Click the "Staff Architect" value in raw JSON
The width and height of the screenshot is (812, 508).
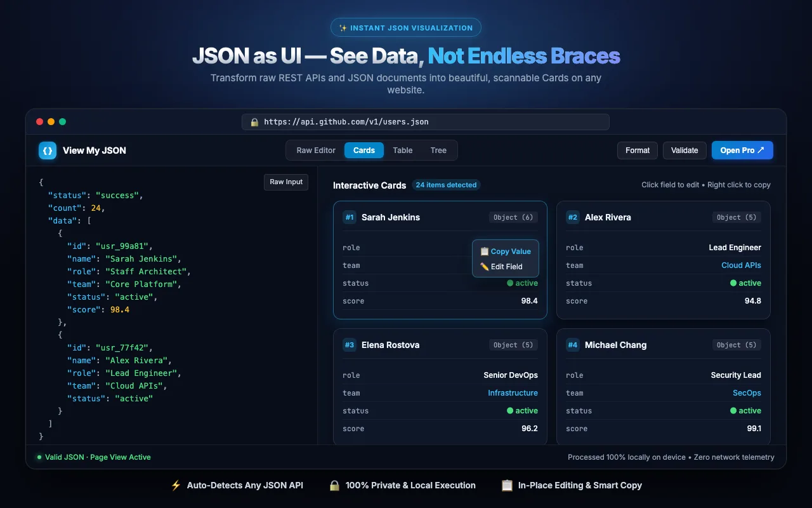(x=146, y=272)
